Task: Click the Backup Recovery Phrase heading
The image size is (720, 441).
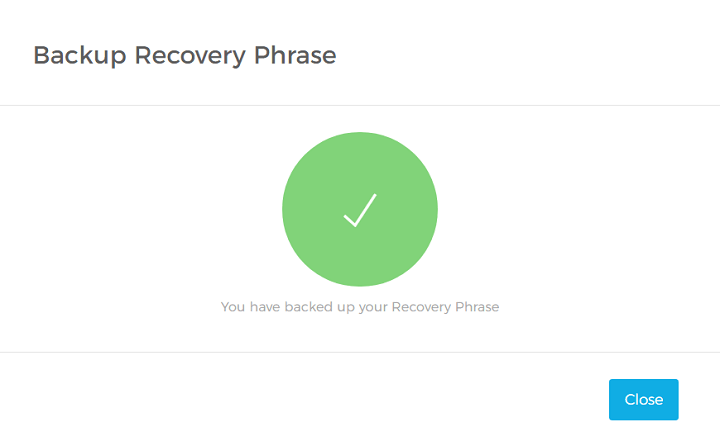Action: point(185,55)
